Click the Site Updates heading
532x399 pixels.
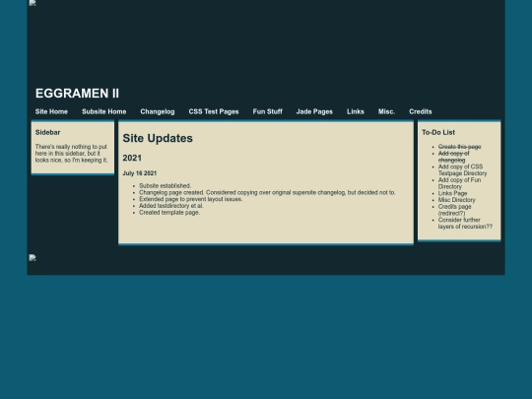click(x=158, y=138)
